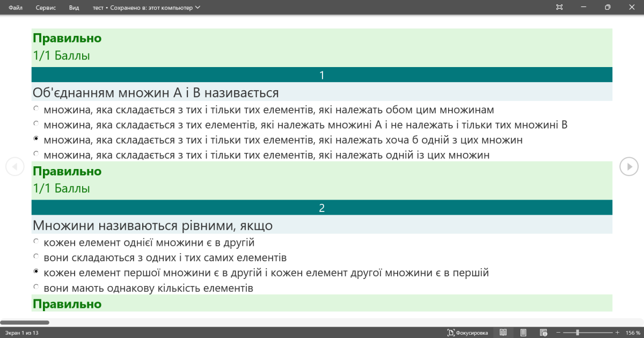
Task: Expand the document title save-location chevron
Action: pyautogui.click(x=198, y=8)
